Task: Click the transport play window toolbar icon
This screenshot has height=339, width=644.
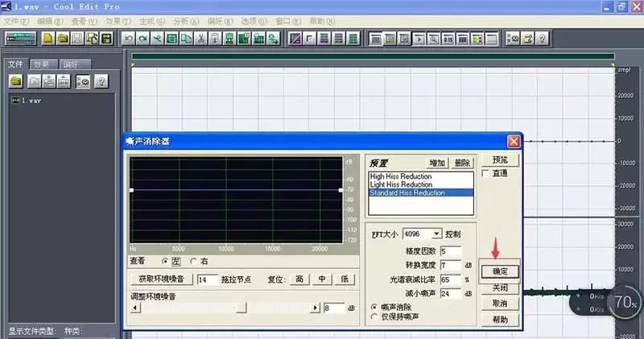Action: pyautogui.click(x=419, y=39)
